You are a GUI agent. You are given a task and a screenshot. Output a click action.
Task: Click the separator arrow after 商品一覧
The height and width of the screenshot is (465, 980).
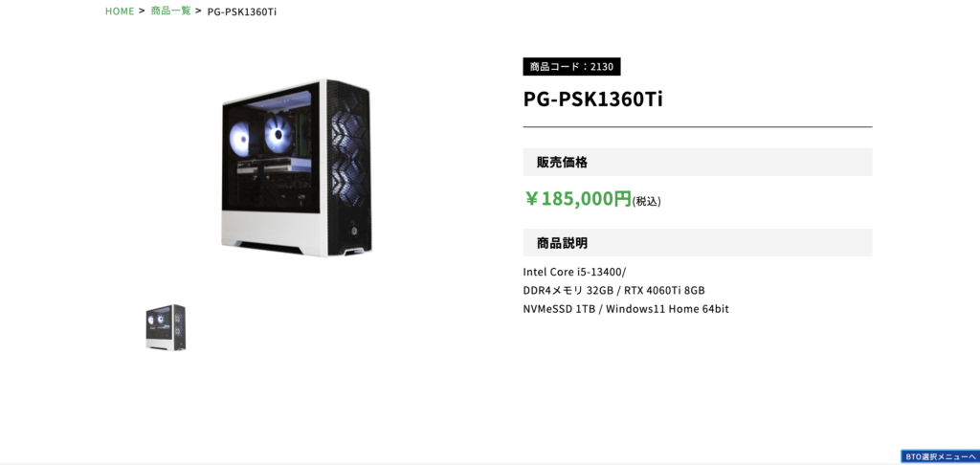[x=199, y=11]
